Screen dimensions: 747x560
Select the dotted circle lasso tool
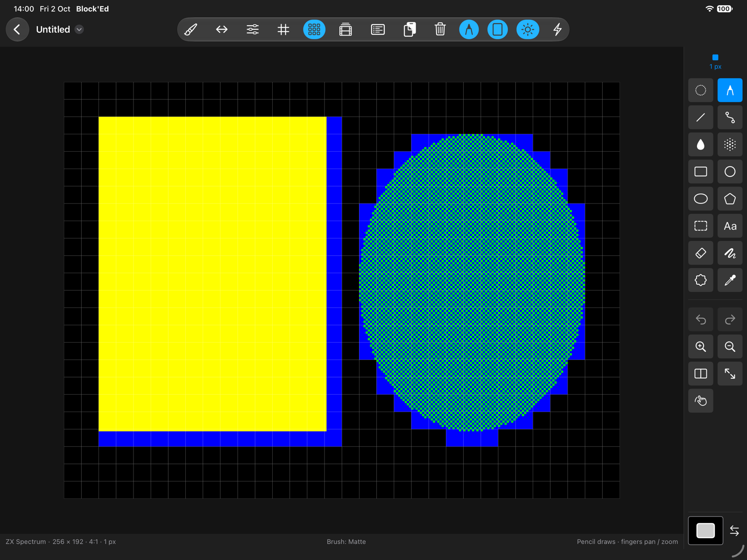[701, 90]
